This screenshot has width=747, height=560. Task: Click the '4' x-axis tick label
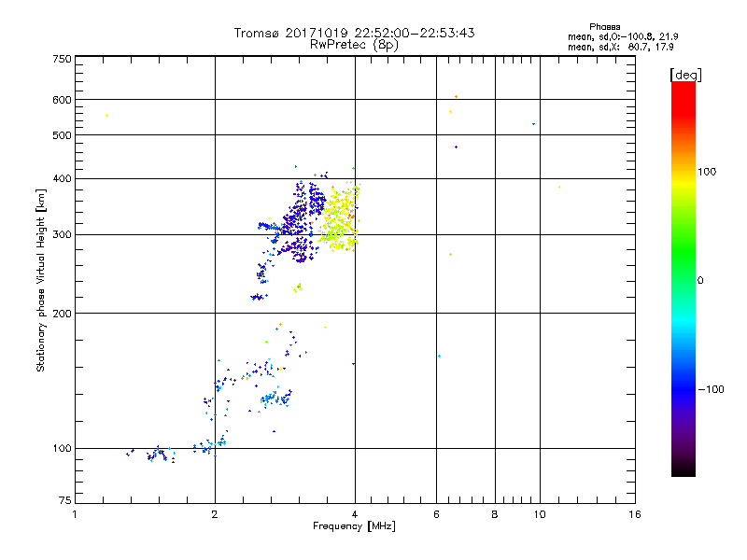(355, 515)
